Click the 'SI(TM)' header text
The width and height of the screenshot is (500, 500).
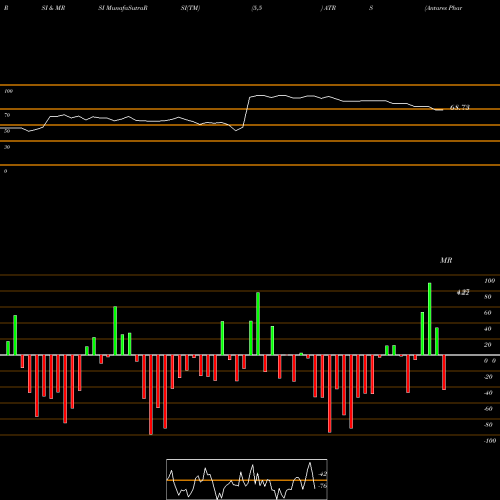(190, 8)
